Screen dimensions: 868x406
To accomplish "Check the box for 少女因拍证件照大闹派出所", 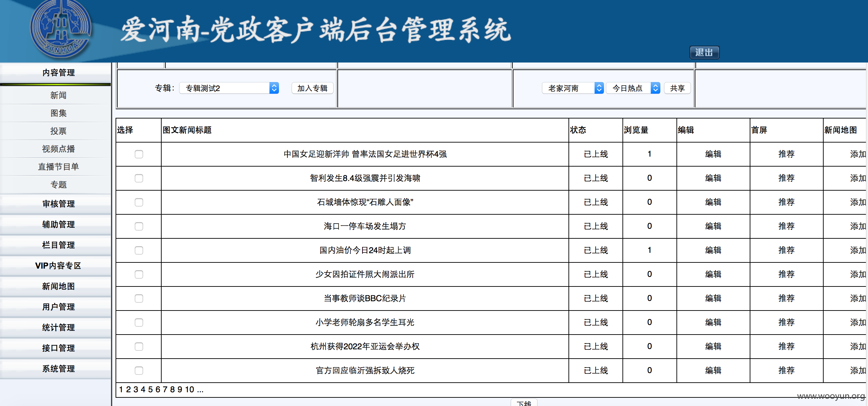I will coord(139,274).
